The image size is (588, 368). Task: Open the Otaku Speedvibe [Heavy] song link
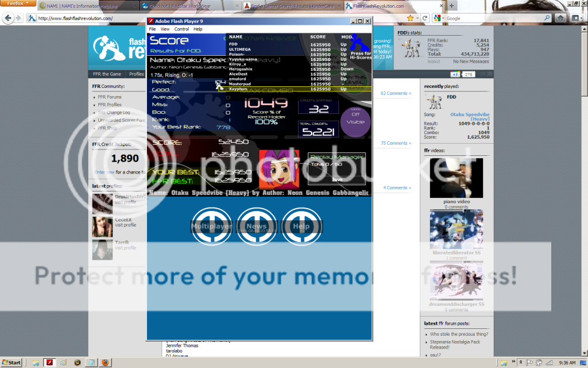pyautogui.click(x=469, y=117)
